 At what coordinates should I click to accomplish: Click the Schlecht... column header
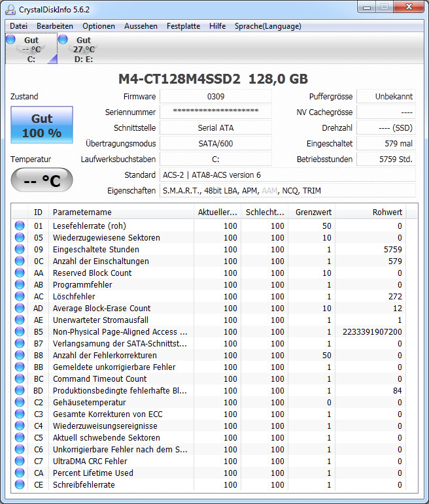pos(265,212)
